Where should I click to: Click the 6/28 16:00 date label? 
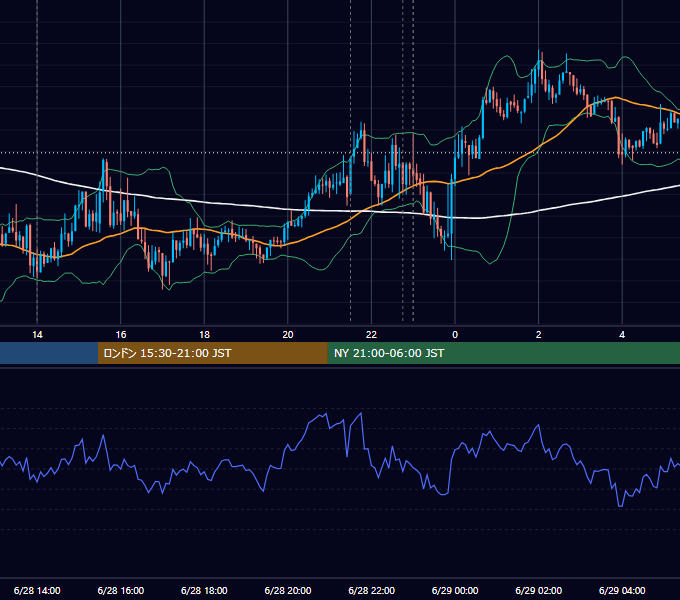[121, 590]
